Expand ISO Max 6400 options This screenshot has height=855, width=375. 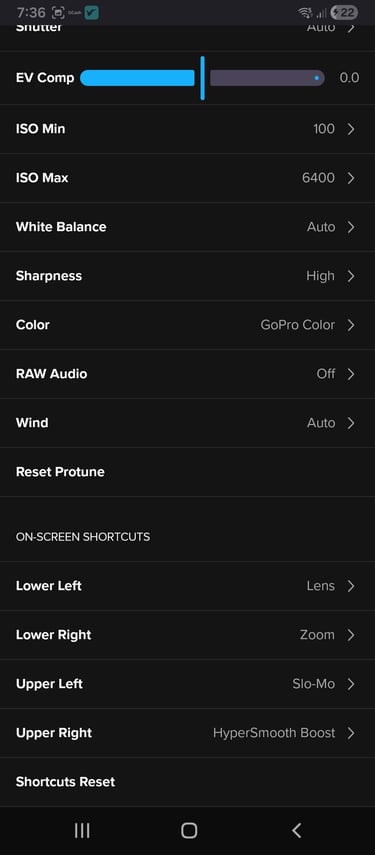pyautogui.click(x=188, y=178)
